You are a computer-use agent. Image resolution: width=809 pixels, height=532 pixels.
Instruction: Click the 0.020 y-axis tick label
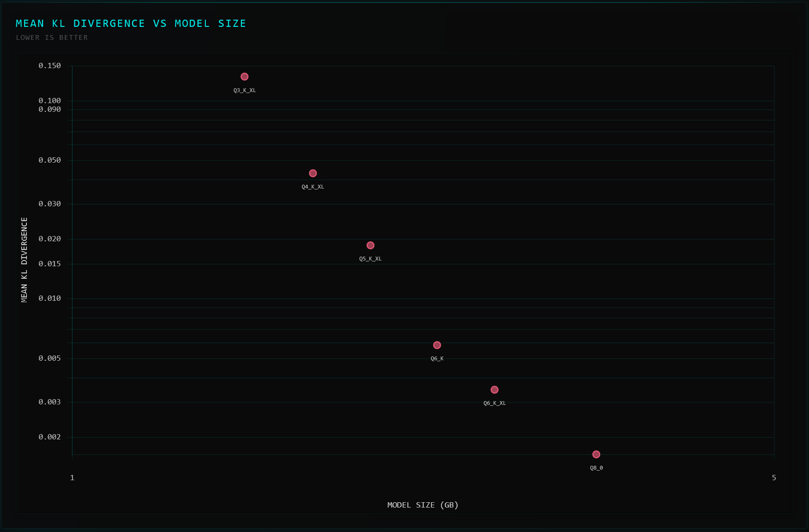(x=50, y=239)
